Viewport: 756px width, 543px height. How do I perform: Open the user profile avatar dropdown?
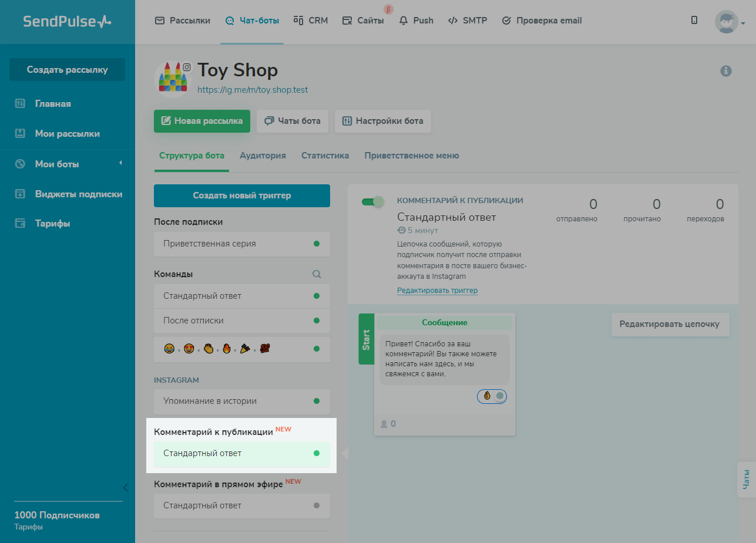click(x=730, y=22)
